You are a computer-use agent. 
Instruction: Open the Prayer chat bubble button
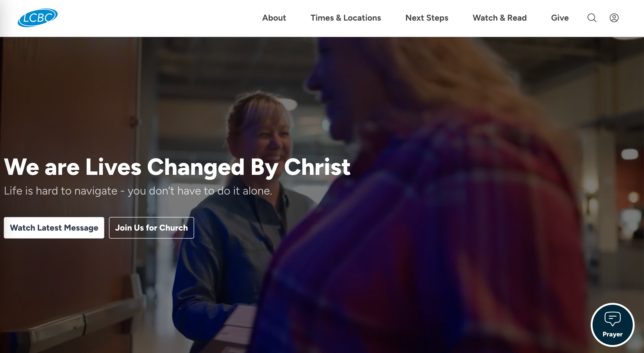612,325
